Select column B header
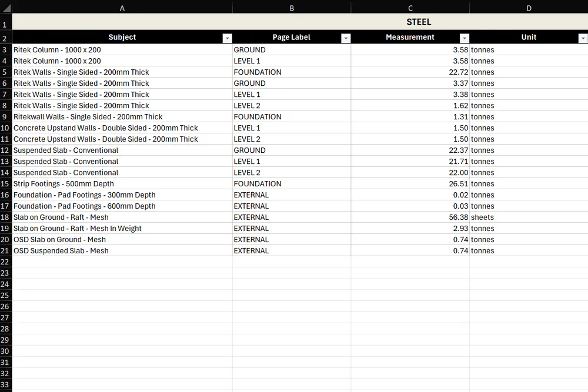The width and height of the screenshot is (588, 392). point(292,8)
